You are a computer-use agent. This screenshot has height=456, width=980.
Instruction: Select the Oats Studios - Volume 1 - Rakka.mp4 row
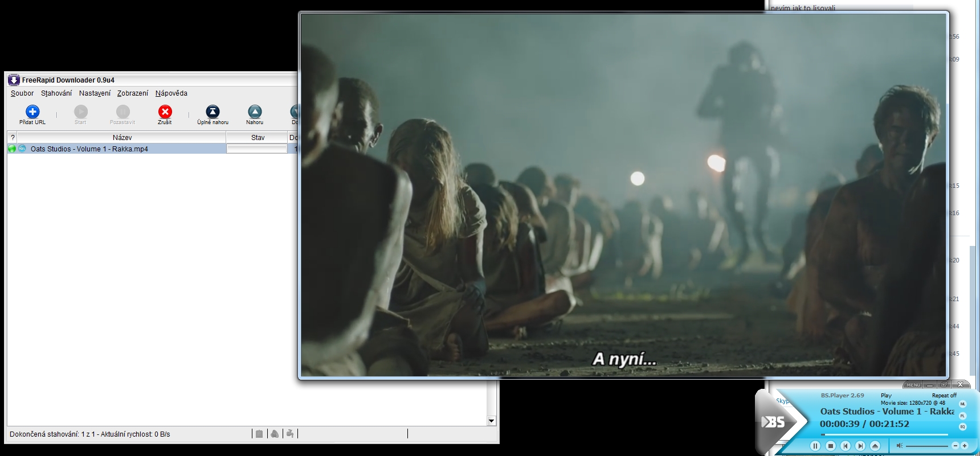152,149
